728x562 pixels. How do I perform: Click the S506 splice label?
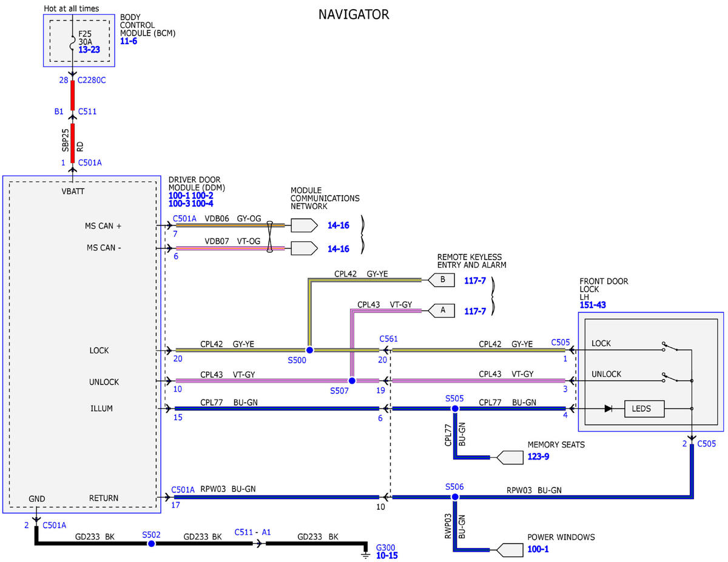[454, 487]
